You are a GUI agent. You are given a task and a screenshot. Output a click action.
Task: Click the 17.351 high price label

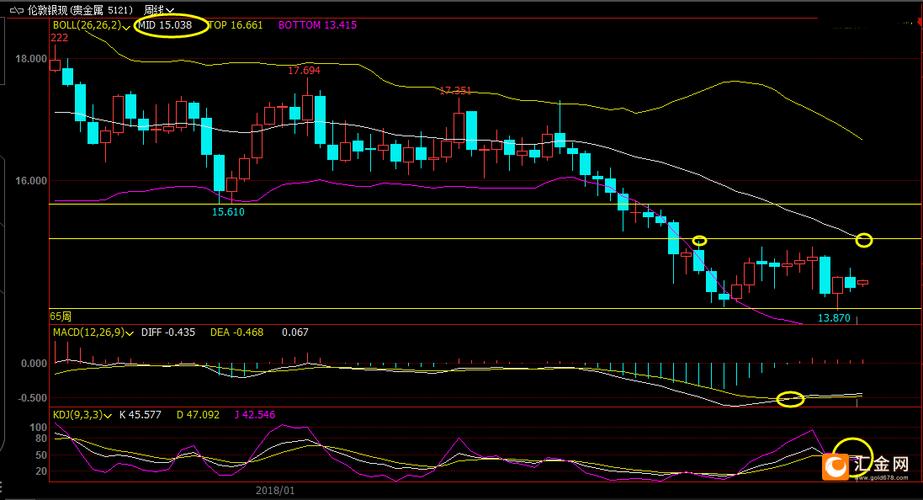(x=455, y=91)
